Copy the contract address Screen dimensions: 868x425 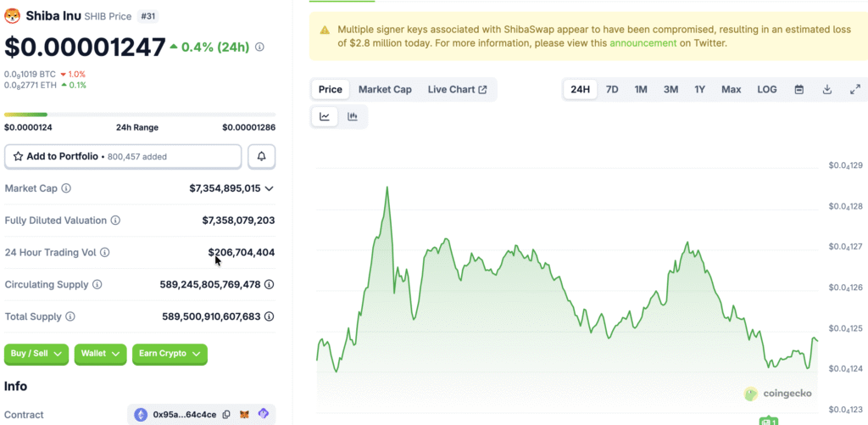click(x=225, y=415)
